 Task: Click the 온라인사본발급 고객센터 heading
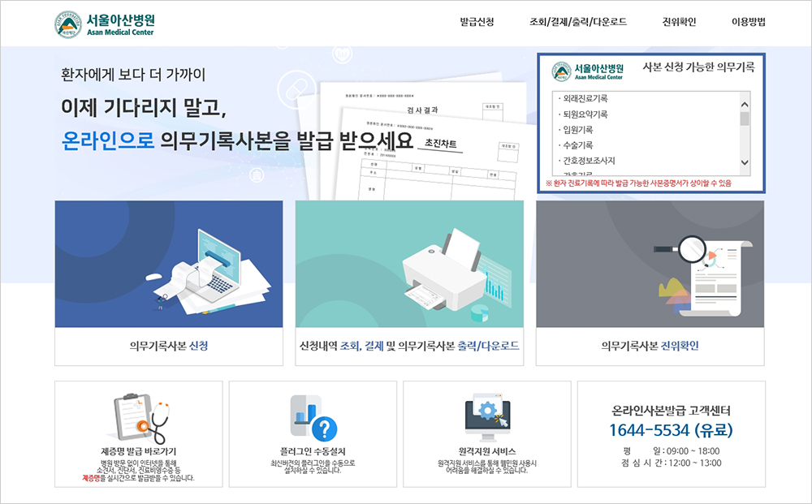pyautogui.click(x=671, y=411)
